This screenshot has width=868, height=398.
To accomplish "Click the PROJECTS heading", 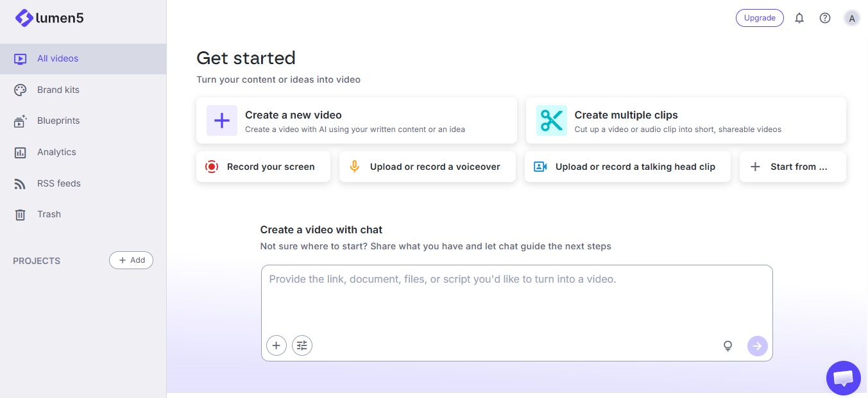I will pos(37,261).
